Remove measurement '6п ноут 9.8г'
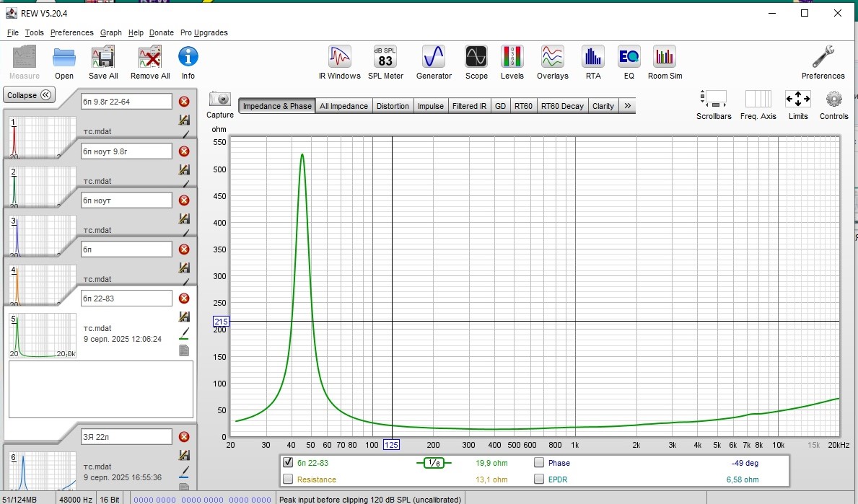This screenshot has width=858, height=504. pos(185,151)
